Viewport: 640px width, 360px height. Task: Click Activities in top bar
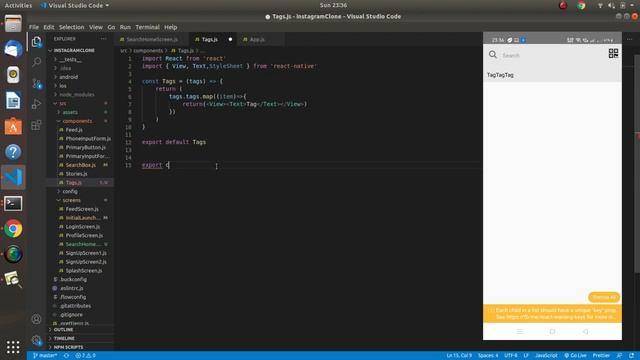(x=18, y=5)
